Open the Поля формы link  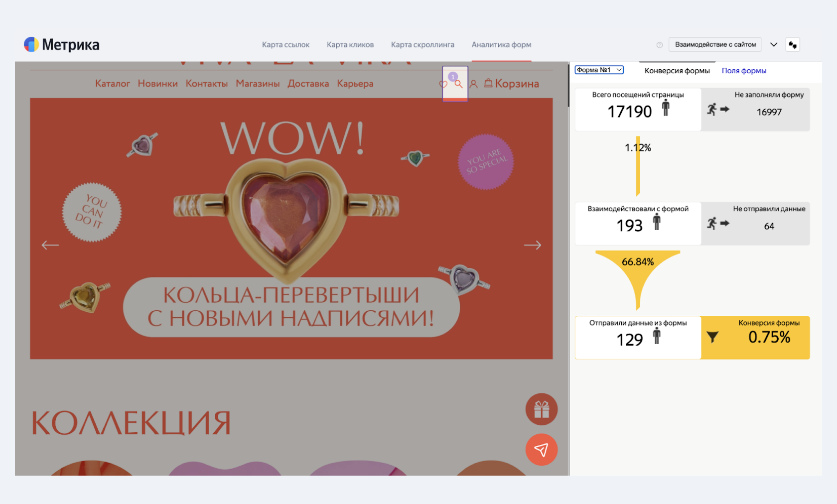[x=744, y=71]
